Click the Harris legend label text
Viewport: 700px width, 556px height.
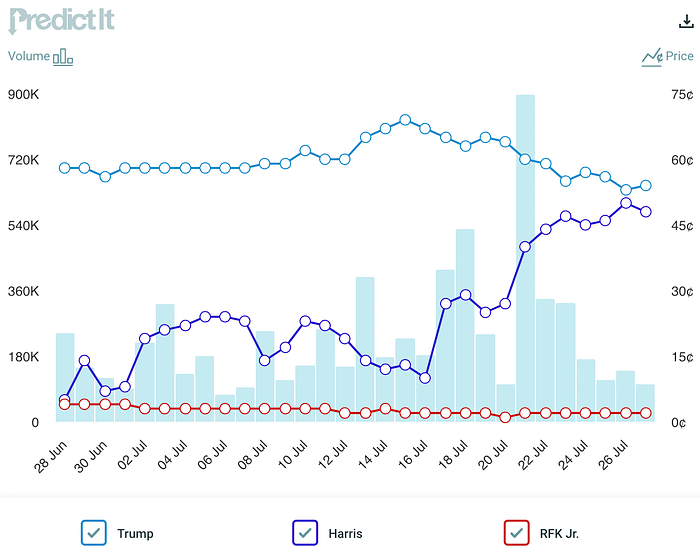pyautogui.click(x=345, y=534)
